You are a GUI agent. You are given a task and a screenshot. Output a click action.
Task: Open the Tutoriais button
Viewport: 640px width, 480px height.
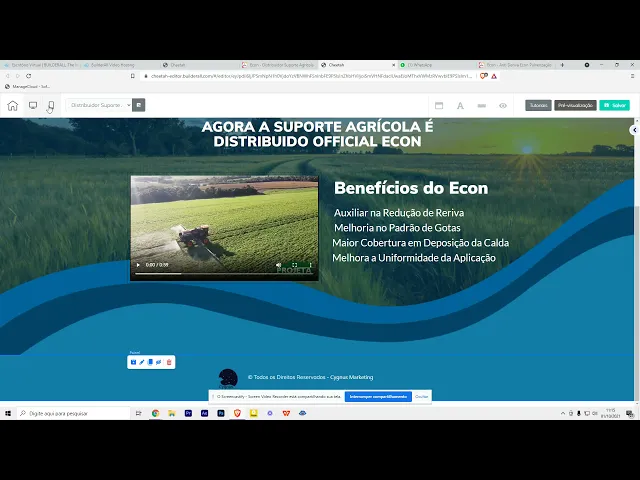(538, 105)
